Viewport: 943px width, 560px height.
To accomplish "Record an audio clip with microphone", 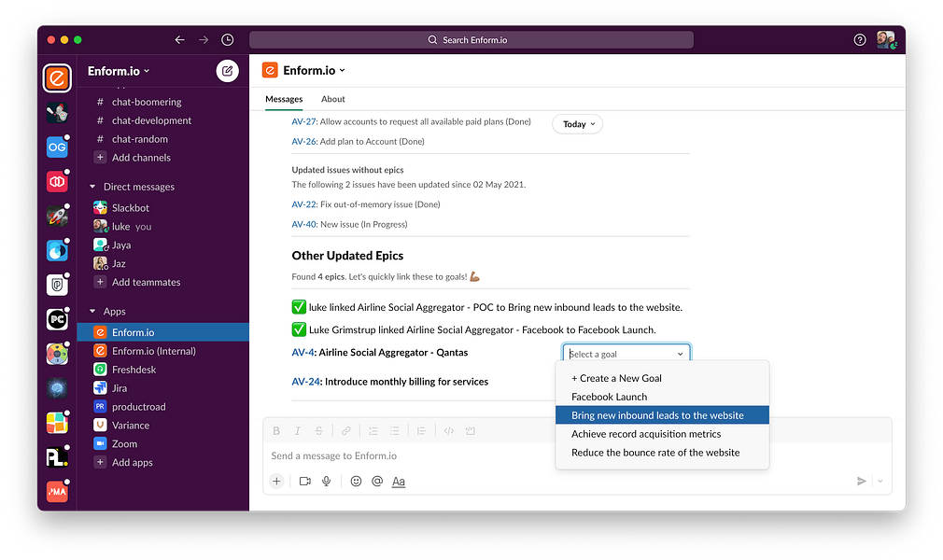I will coord(327,482).
